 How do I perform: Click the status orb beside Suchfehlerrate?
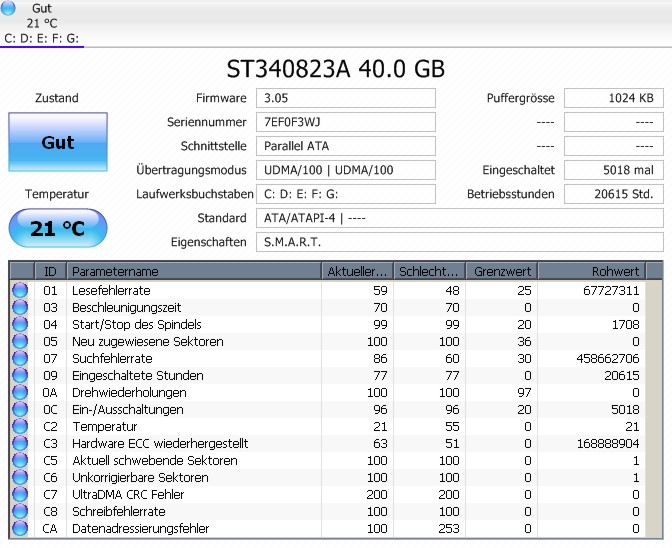[x=20, y=359]
